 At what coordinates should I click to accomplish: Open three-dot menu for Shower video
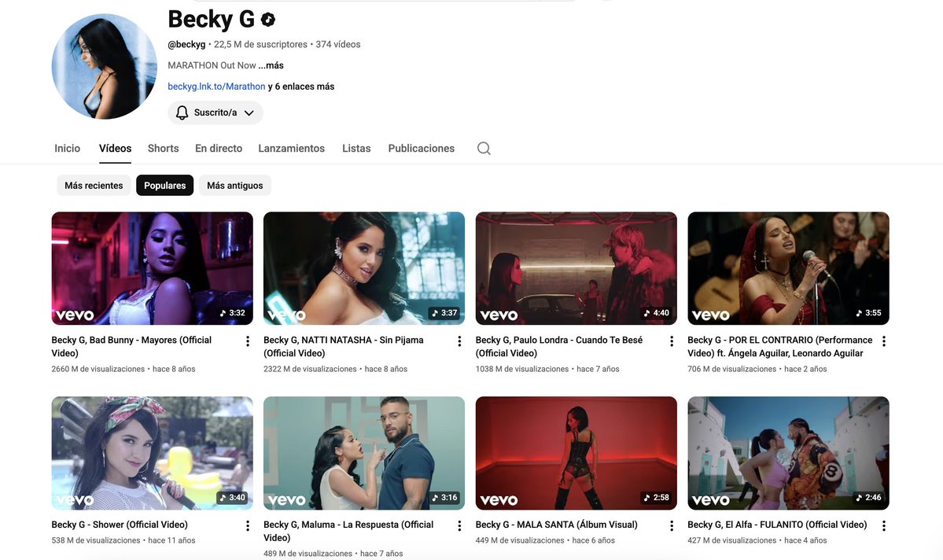click(247, 525)
